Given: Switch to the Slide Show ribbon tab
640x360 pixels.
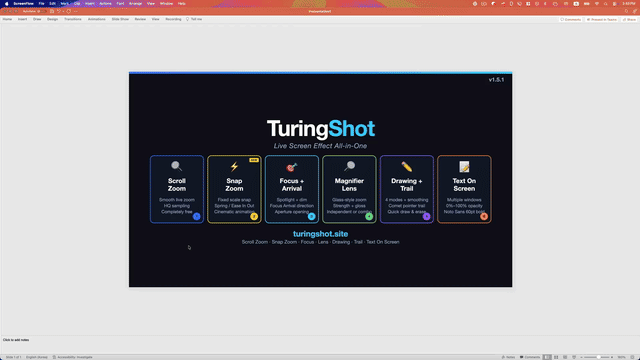Looking at the screenshot, I should (x=120, y=19).
